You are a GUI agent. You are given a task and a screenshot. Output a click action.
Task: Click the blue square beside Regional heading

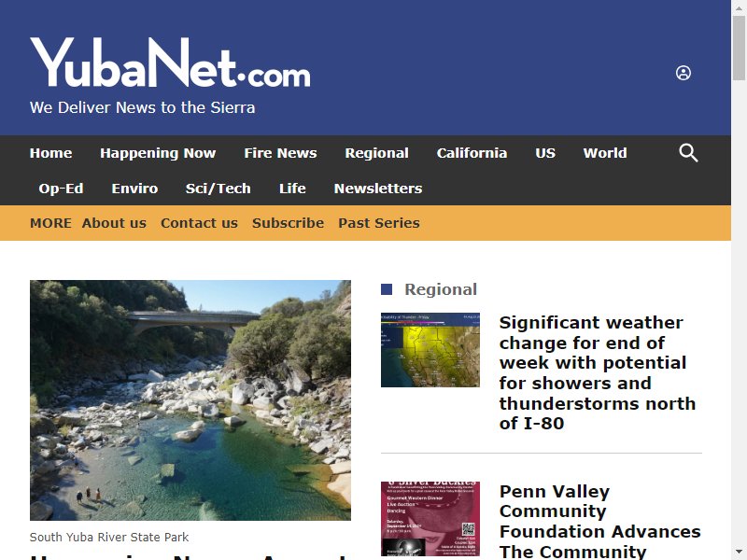point(387,289)
